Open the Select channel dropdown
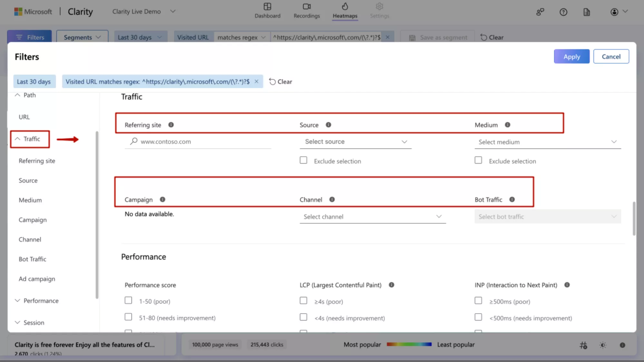Image resolution: width=644 pixels, height=362 pixels. pyautogui.click(x=372, y=217)
